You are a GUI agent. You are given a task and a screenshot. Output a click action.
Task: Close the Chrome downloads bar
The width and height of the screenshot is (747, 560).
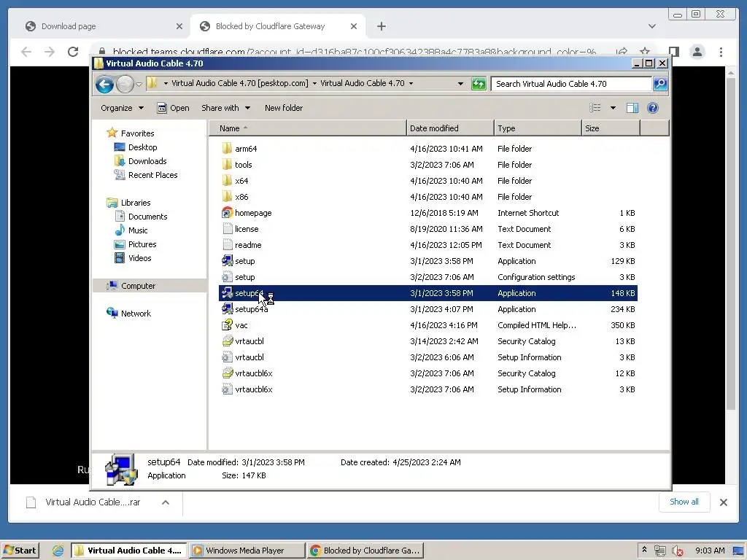723,502
